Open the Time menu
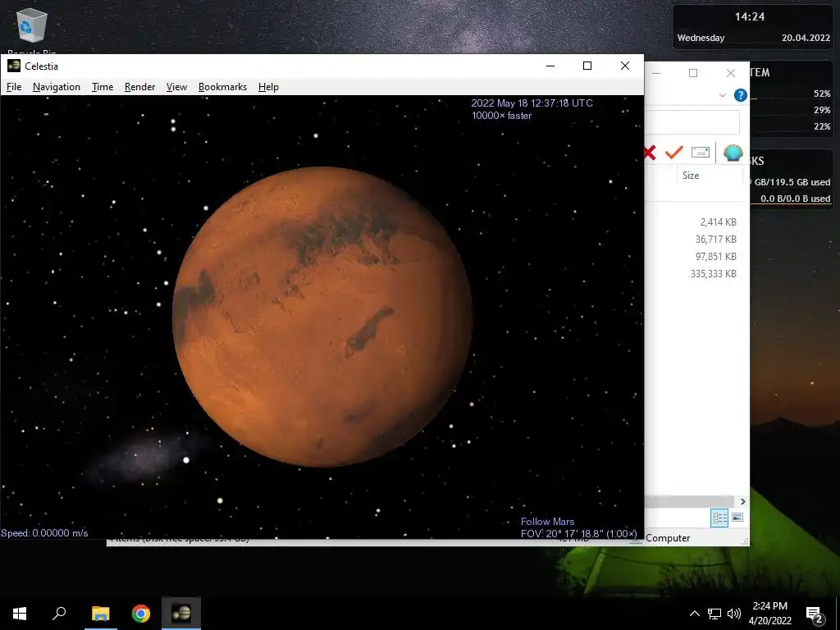Image resolution: width=840 pixels, height=630 pixels. [x=103, y=87]
